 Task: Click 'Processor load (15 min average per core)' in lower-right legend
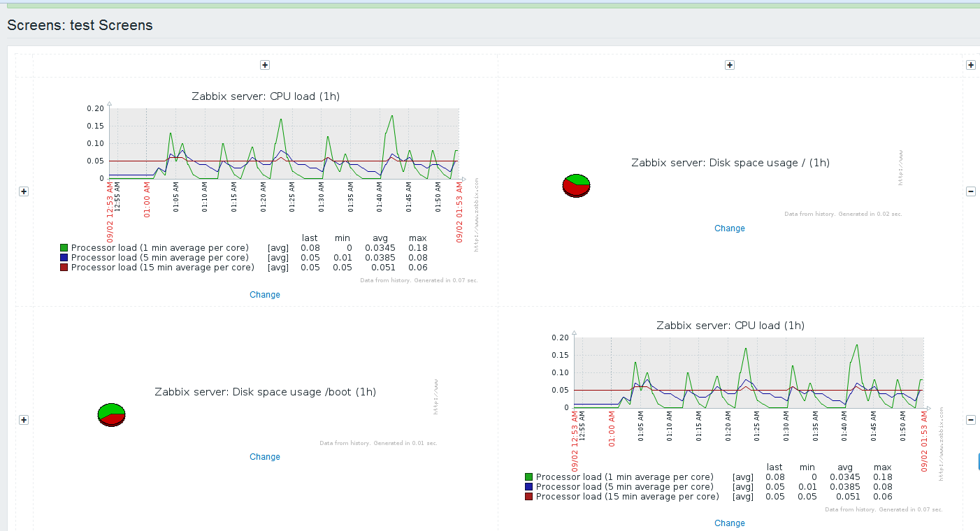627,497
